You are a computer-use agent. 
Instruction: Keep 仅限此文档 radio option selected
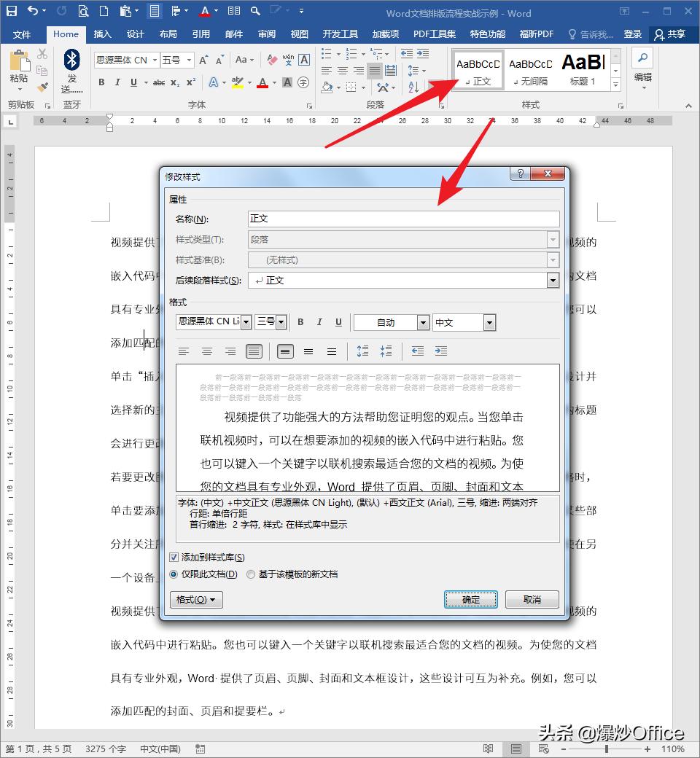coord(173,573)
